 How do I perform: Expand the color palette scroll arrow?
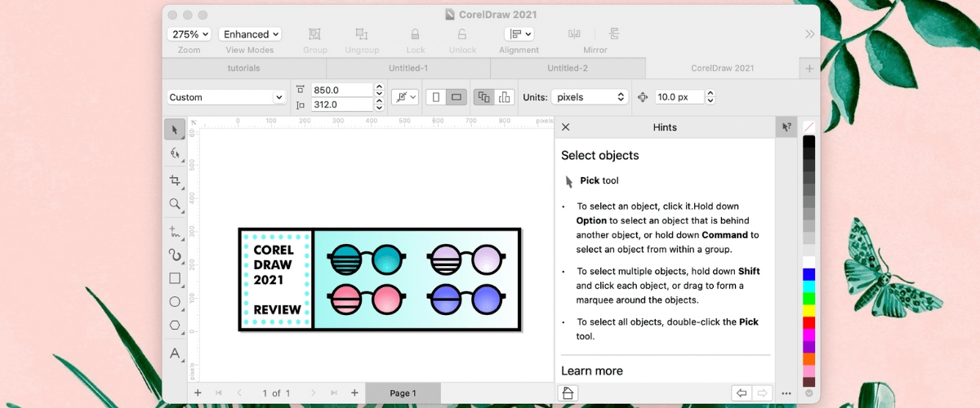point(808,393)
